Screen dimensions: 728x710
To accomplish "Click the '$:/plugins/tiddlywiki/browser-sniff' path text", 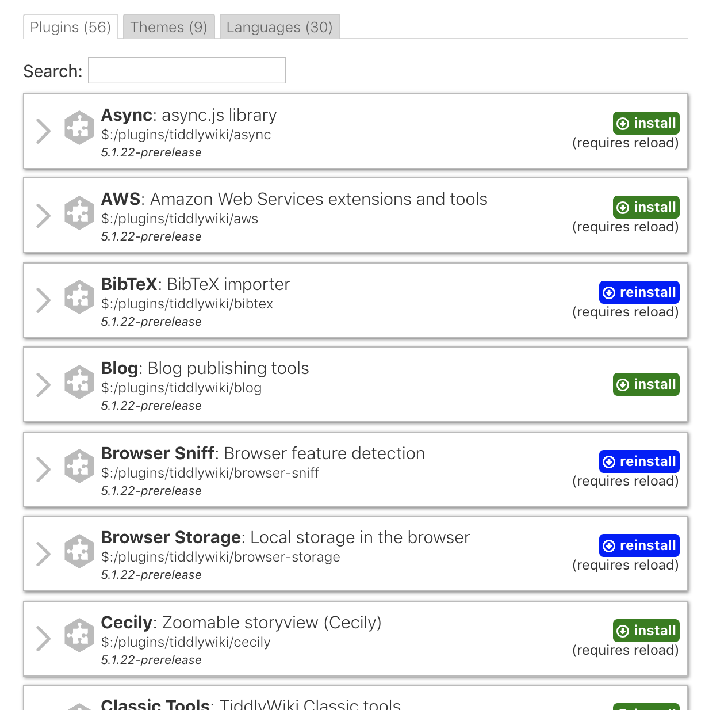I will [x=210, y=473].
